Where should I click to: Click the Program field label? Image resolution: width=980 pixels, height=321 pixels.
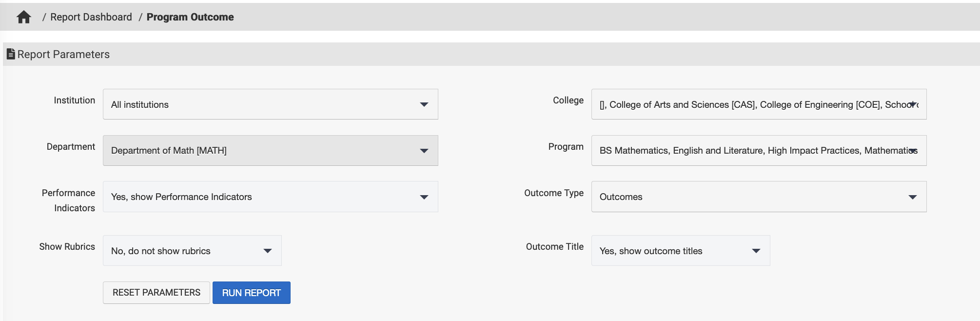[566, 146]
